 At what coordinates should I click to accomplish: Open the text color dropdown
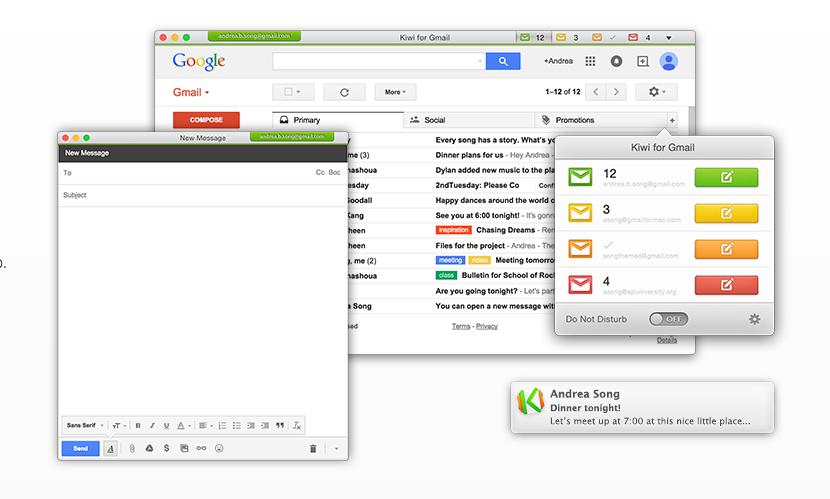tap(184, 425)
